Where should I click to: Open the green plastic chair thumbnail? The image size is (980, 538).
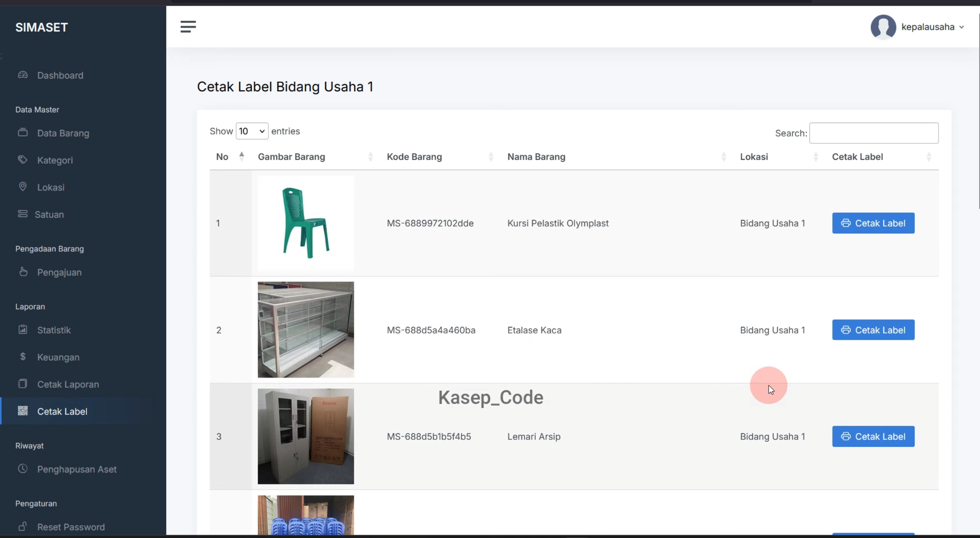pos(306,223)
